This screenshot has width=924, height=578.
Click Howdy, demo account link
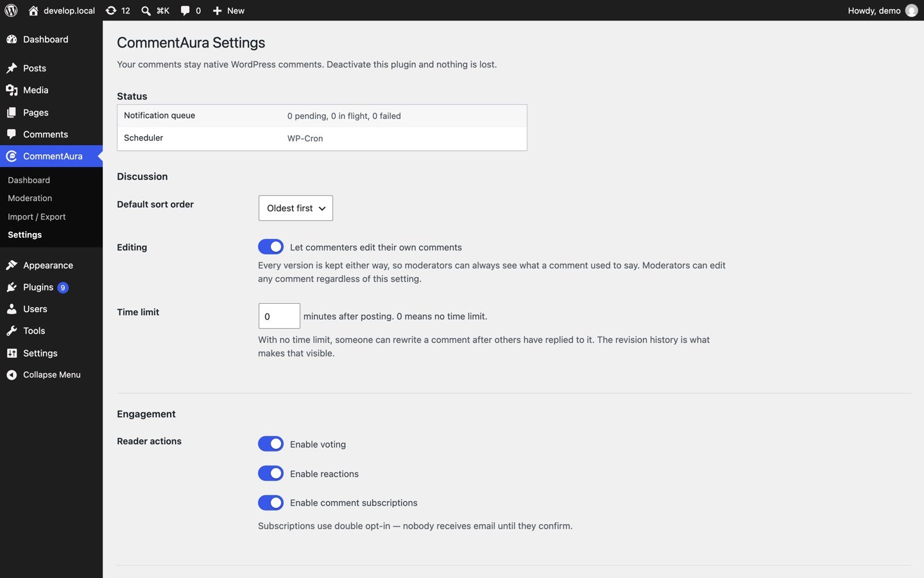[874, 10]
